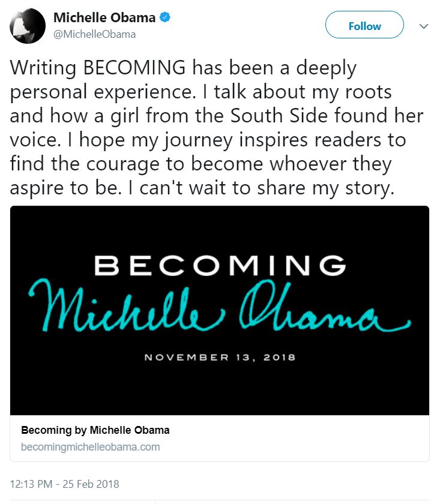Open the tweet's 12:13 PM time link

tap(31, 484)
